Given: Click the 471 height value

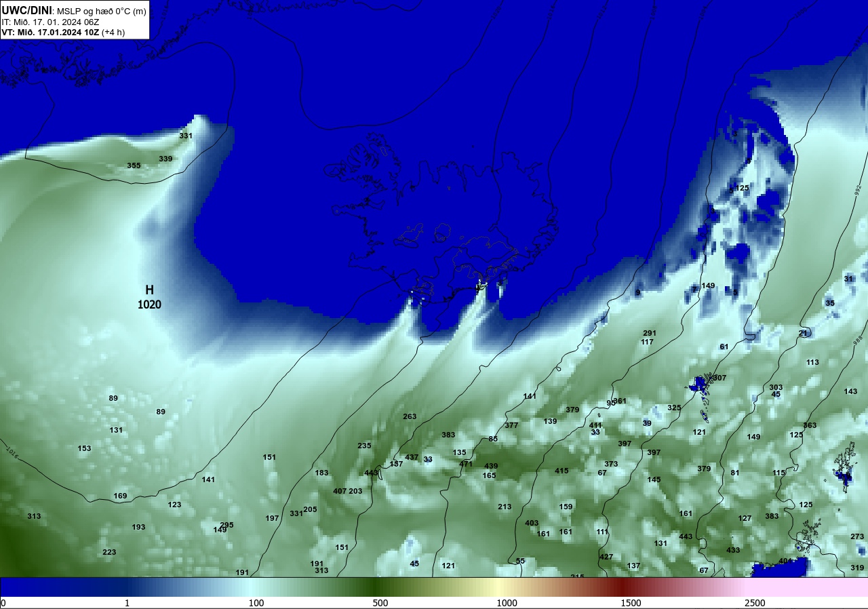Looking at the screenshot, I should (x=466, y=464).
